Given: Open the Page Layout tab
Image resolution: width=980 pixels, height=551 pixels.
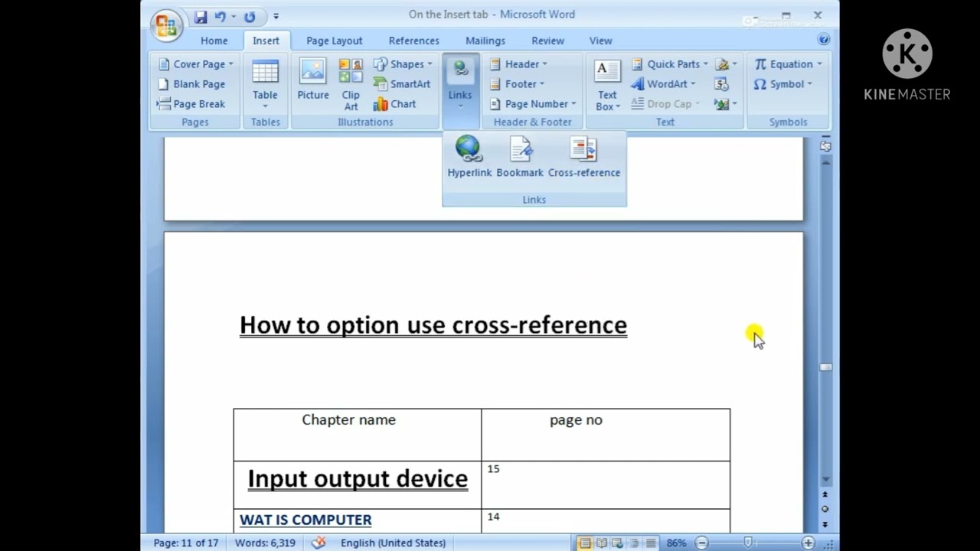Looking at the screenshot, I should pos(335,41).
